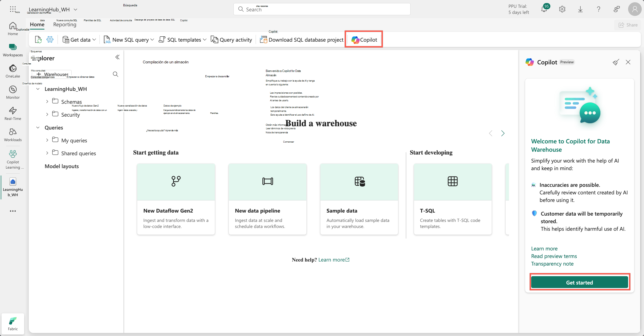
Task: Open warehouse settings gear in ribbon
Action: coord(50,40)
